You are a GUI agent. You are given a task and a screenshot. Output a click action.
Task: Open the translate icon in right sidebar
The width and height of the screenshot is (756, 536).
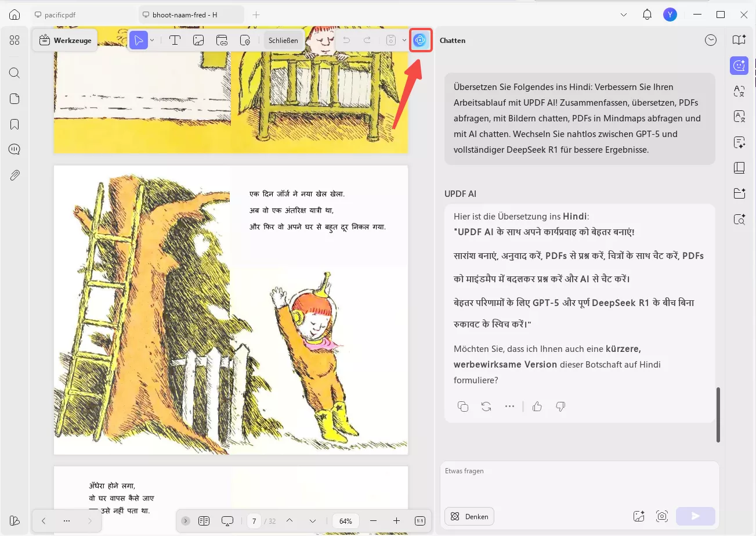(739, 91)
